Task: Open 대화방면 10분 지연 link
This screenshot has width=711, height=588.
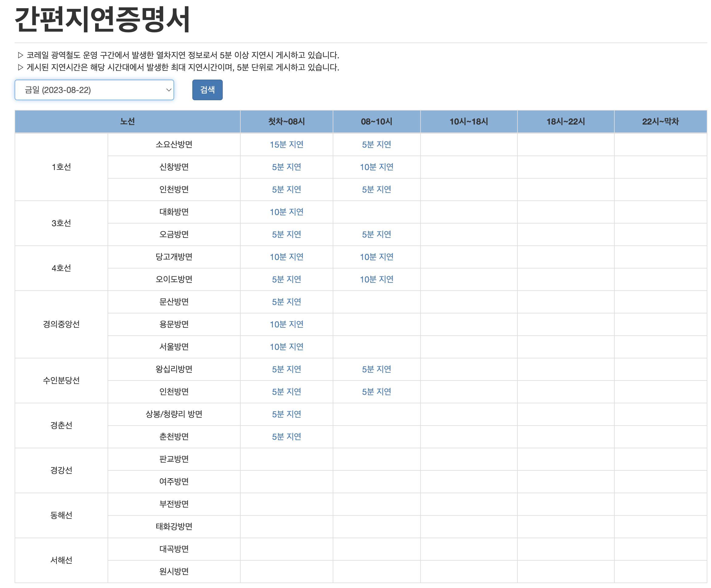Action: [287, 212]
